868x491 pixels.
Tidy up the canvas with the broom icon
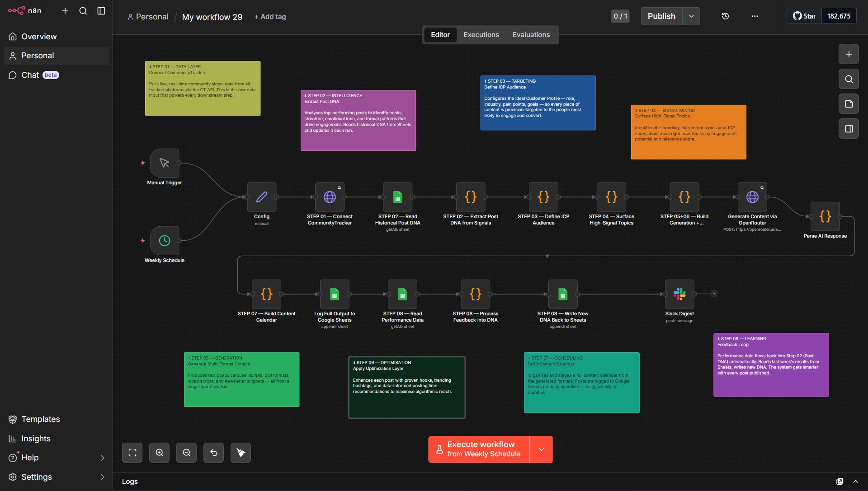click(241, 453)
